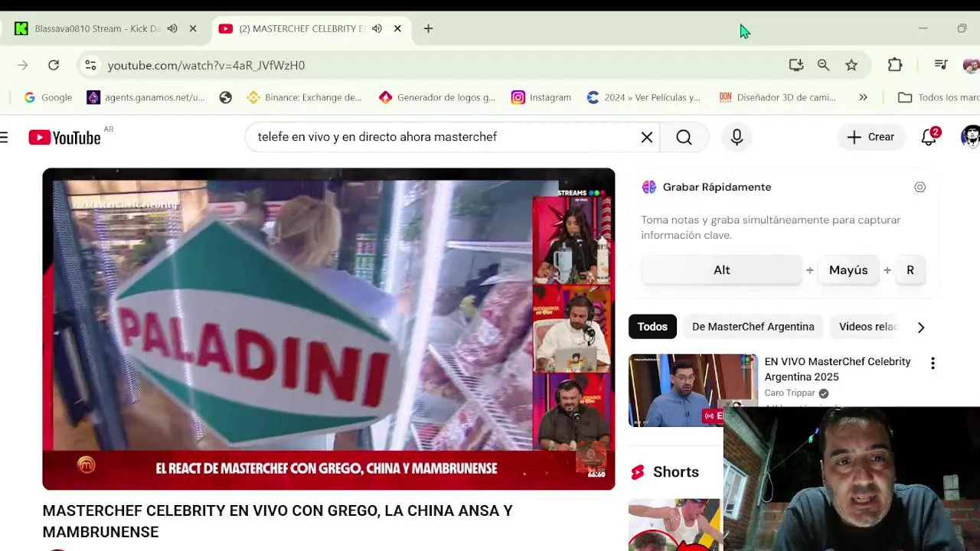Switch to Blassava0810 Stream Kick tab
This screenshot has width=980, height=551.
point(96,28)
